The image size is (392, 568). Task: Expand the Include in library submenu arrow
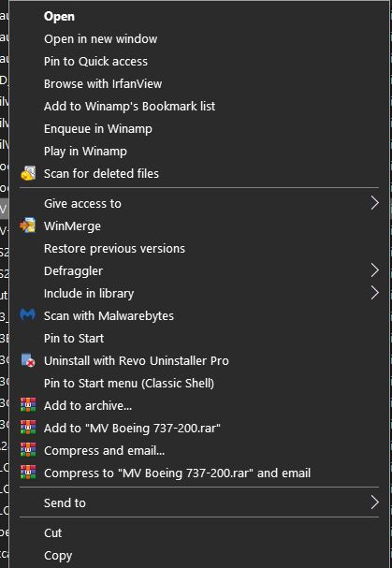[x=375, y=293]
